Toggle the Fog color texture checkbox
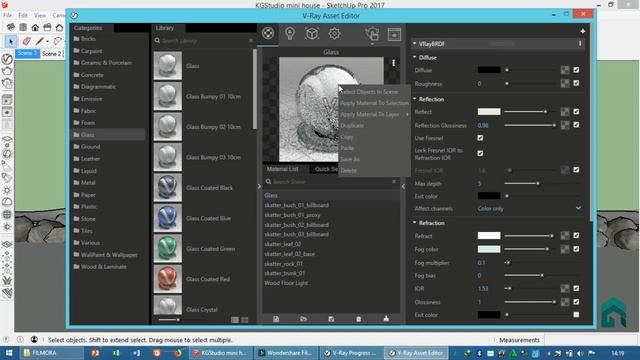This screenshot has width=640, height=360. (576, 249)
